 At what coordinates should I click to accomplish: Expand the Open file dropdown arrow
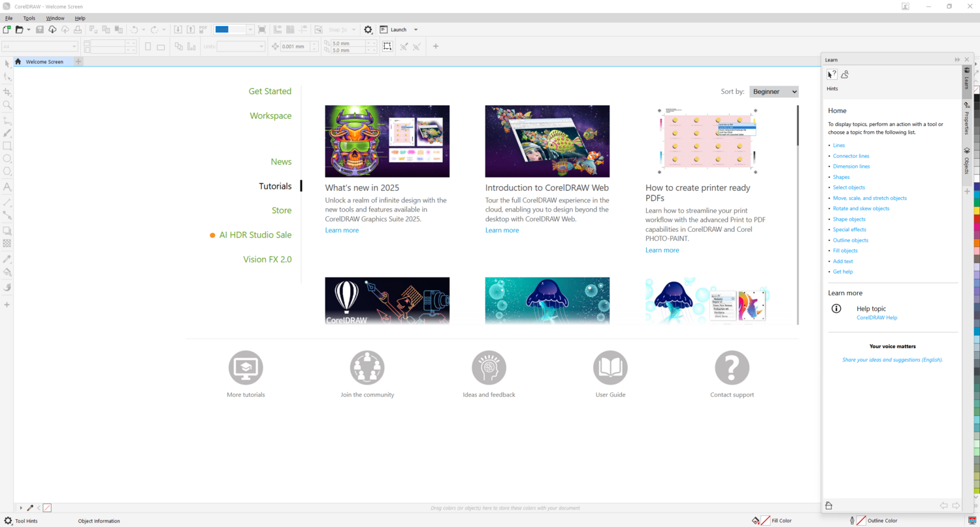click(x=29, y=29)
